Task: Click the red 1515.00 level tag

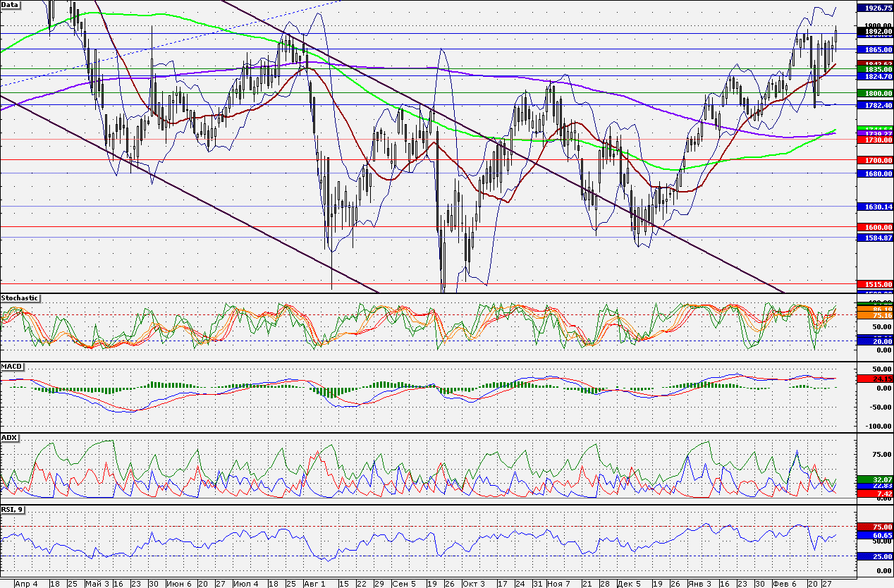Action: pos(874,283)
